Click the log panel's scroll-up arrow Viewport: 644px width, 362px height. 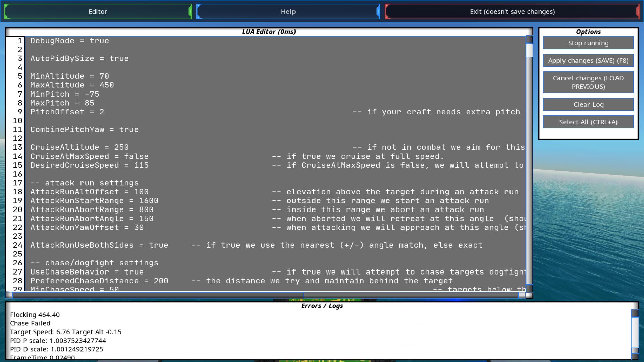pyautogui.click(x=635, y=313)
